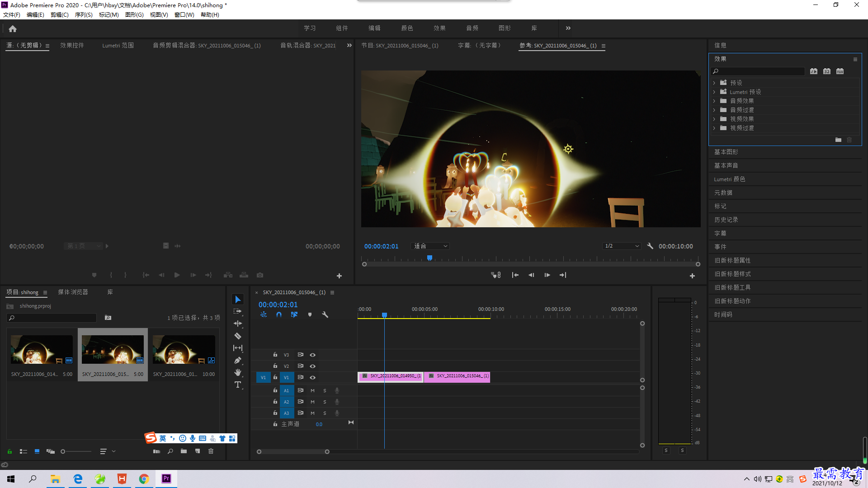Click the Find icon in Project panel
Image resolution: width=868 pixels, height=488 pixels.
(x=170, y=451)
